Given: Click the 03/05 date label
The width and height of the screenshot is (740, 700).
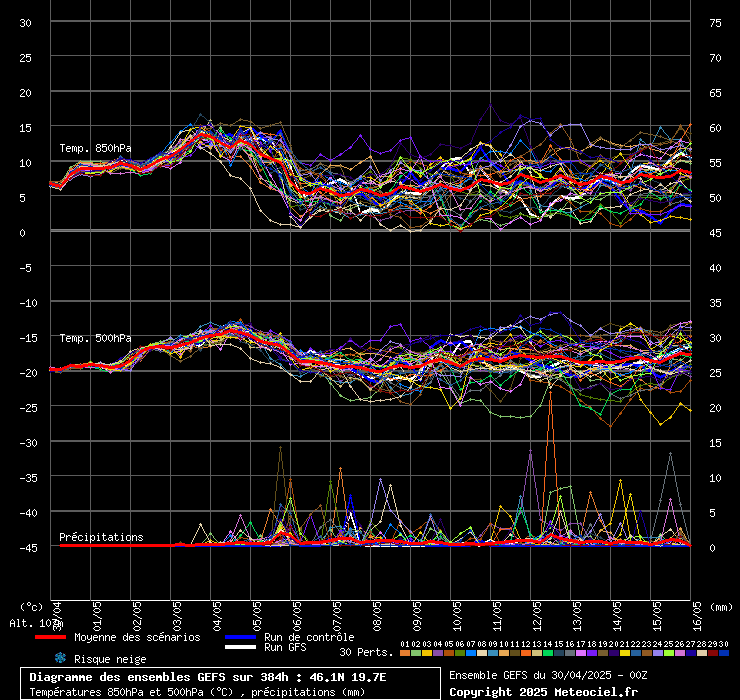Looking at the screenshot, I should click(x=177, y=616).
